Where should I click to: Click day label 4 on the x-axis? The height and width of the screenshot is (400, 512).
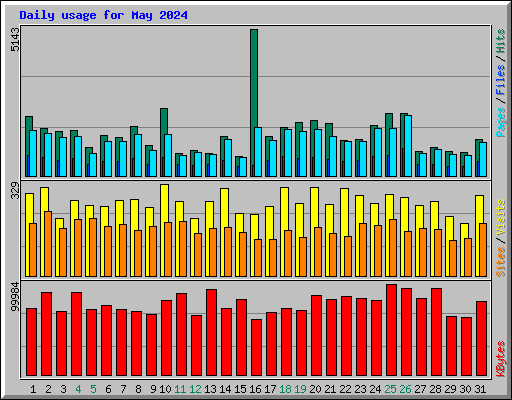pyautogui.click(x=78, y=389)
